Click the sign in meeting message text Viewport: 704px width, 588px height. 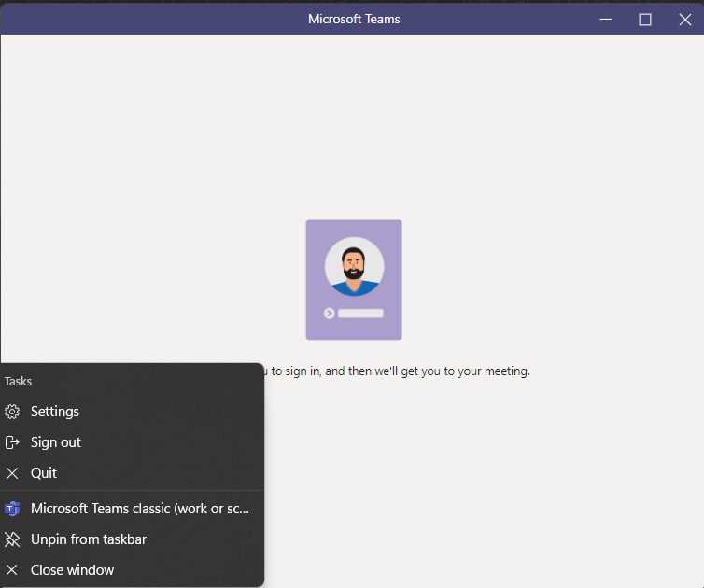click(397, 371)
